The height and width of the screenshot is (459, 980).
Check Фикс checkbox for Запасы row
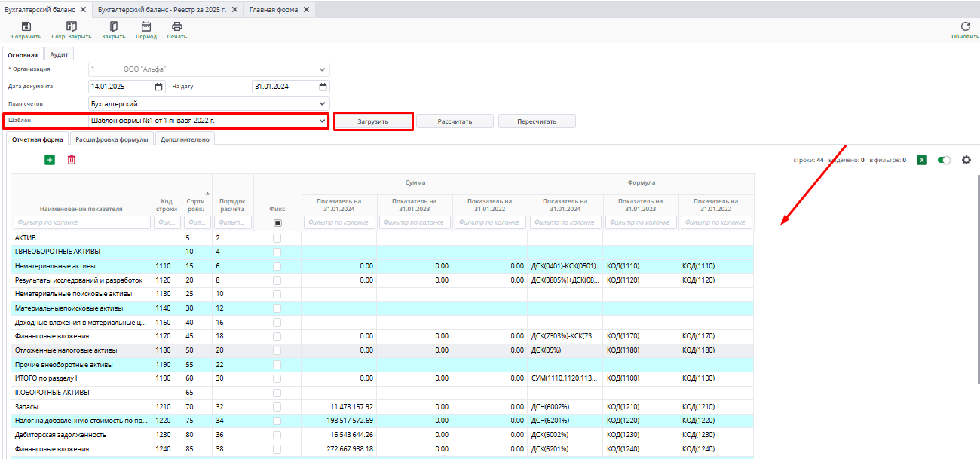point(277,407)
